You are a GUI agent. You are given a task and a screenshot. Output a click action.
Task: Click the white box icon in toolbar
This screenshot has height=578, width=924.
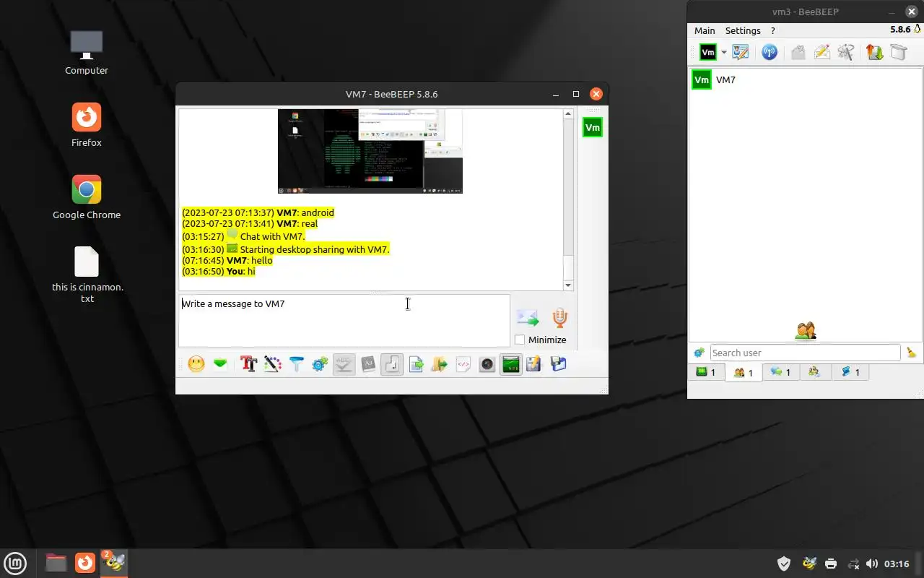click(898, 52)
